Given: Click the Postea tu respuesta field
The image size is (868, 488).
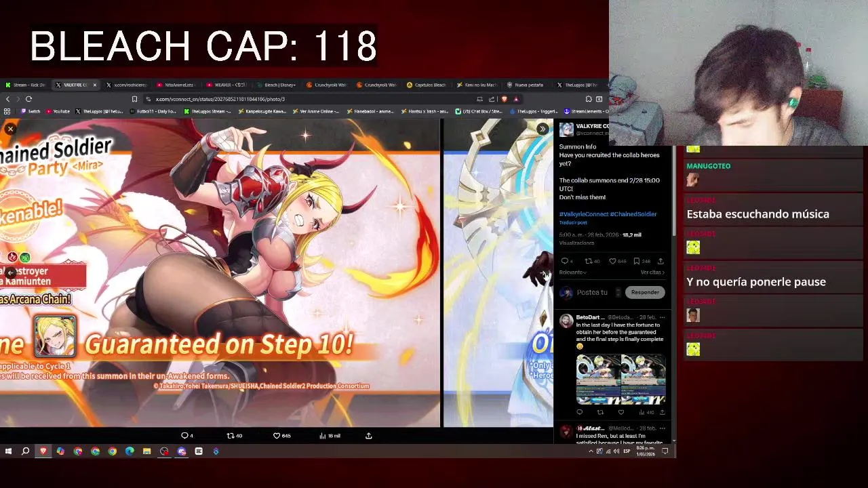Looking at the screenshot, I should (x=592, y=292).
